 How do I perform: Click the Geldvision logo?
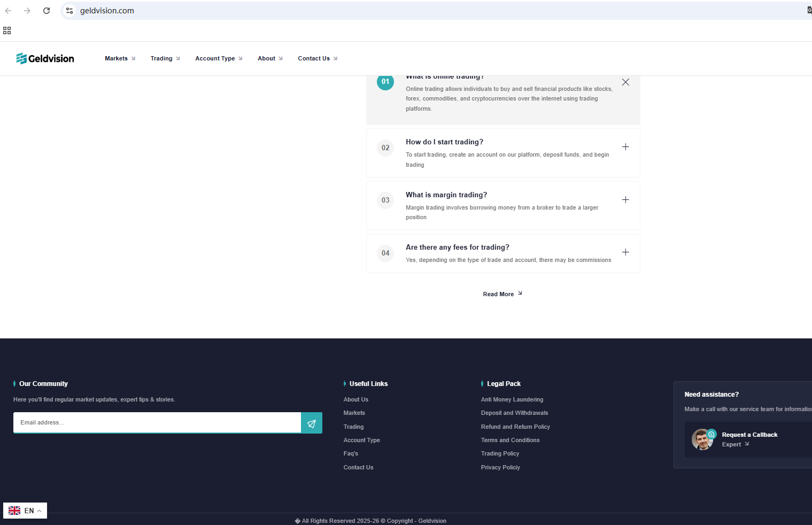(45, 58)
